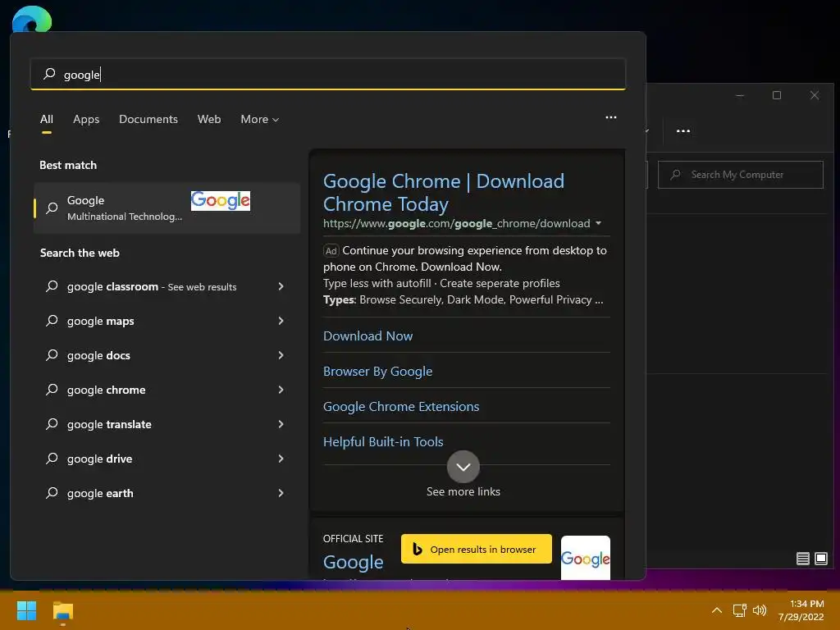Select google chrome web suggestion
The height and width of the screenshot is (630, 840).
(106, 390)
